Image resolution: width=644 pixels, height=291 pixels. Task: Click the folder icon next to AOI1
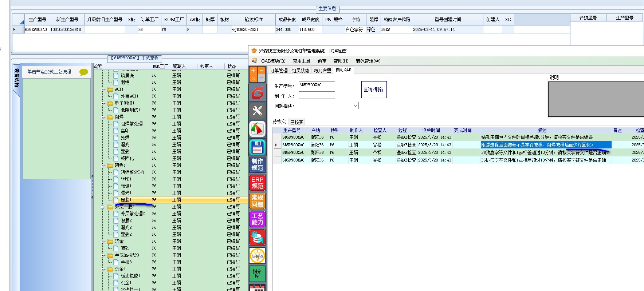[110, 89]
